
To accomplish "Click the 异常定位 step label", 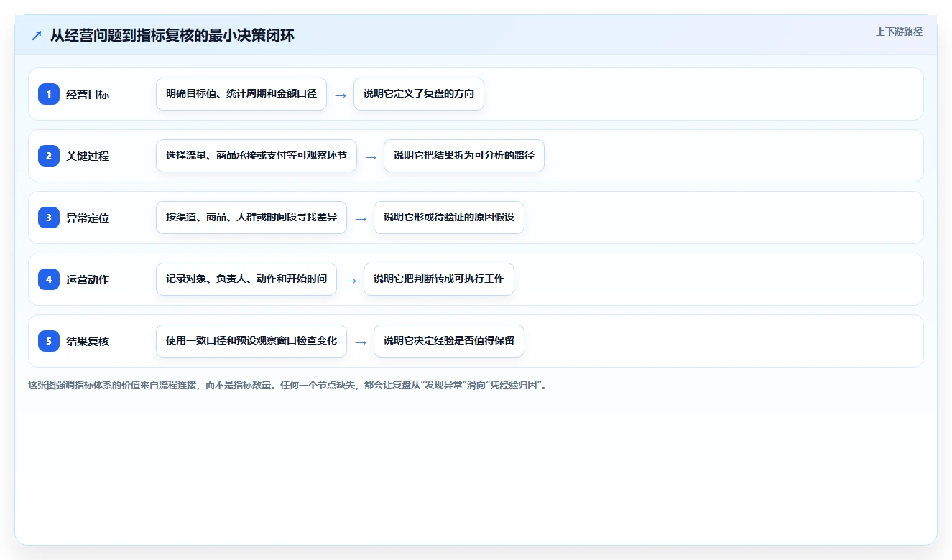I will click(x=88, y=218).
